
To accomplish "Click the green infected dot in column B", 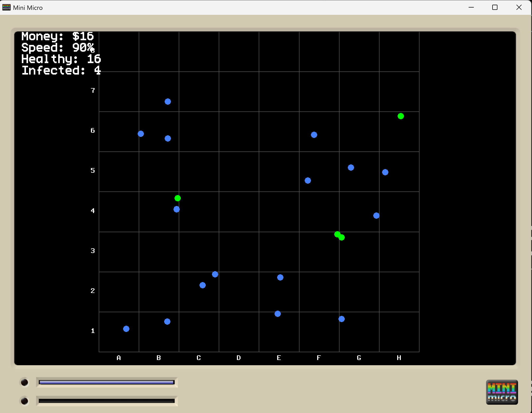I will [x=178, y=198].
